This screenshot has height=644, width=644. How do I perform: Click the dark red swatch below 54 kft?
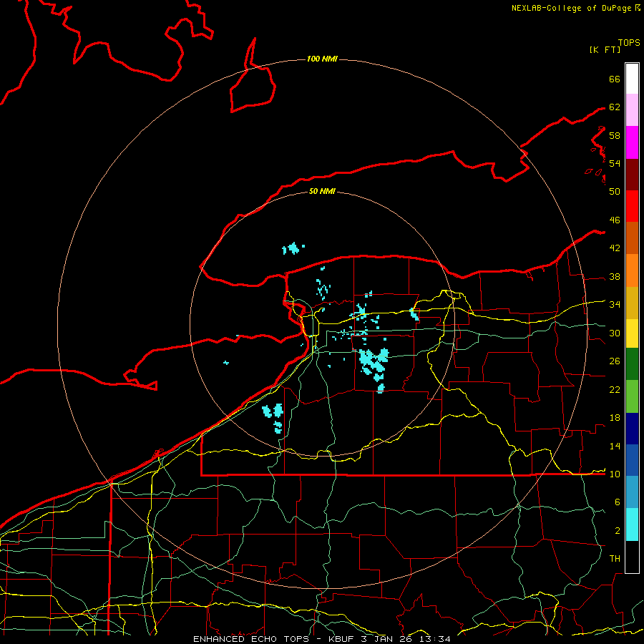[x=632, y=174]
